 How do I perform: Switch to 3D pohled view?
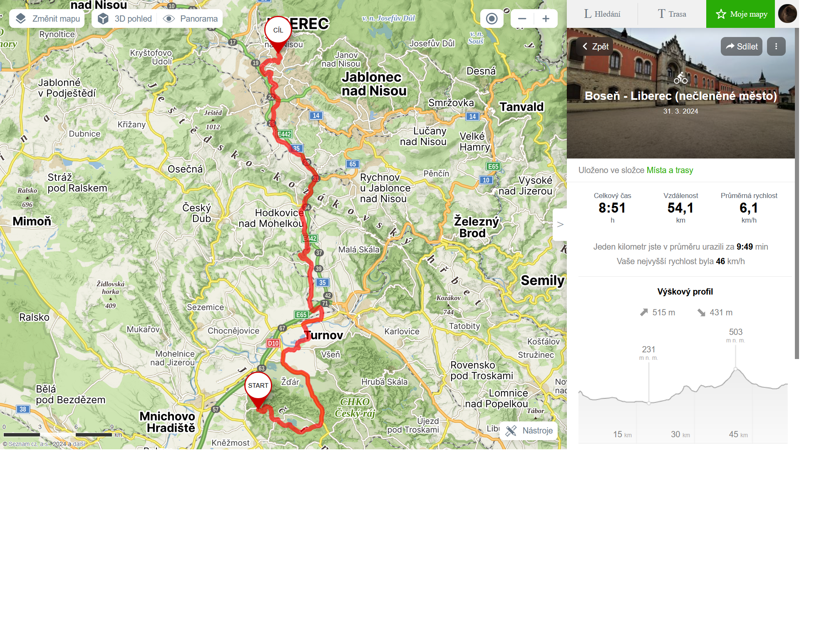click(125, 19)
